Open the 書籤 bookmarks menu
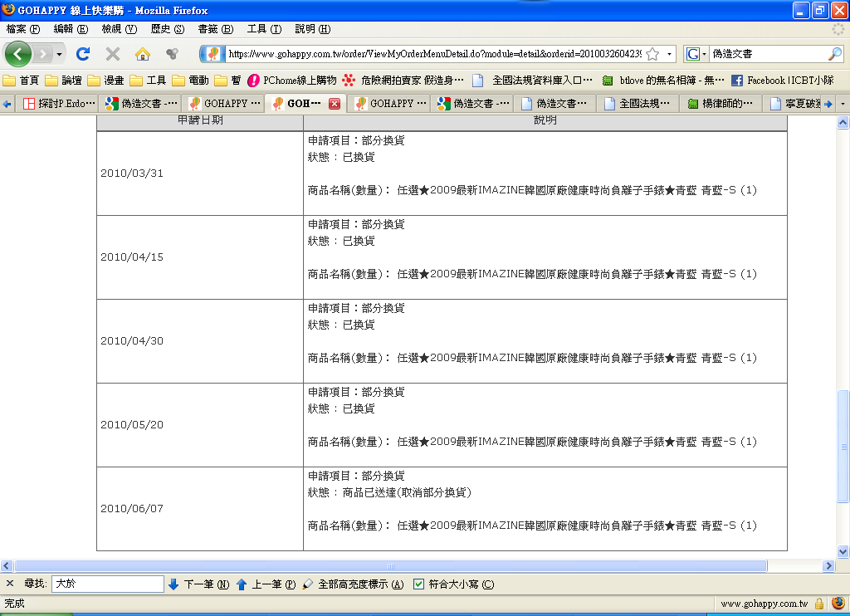The image size is (850, 616). (x=215, y=29)
